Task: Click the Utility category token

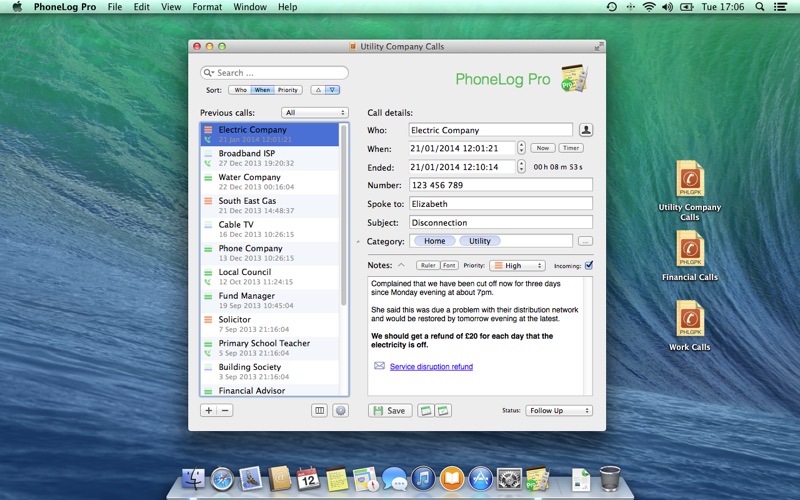Action: pyautogui.click(x=480, y=241)
